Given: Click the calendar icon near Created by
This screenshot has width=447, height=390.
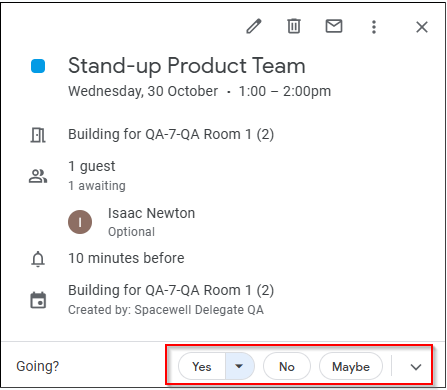Looking at the screenshot, I should (x=38, y=300).
